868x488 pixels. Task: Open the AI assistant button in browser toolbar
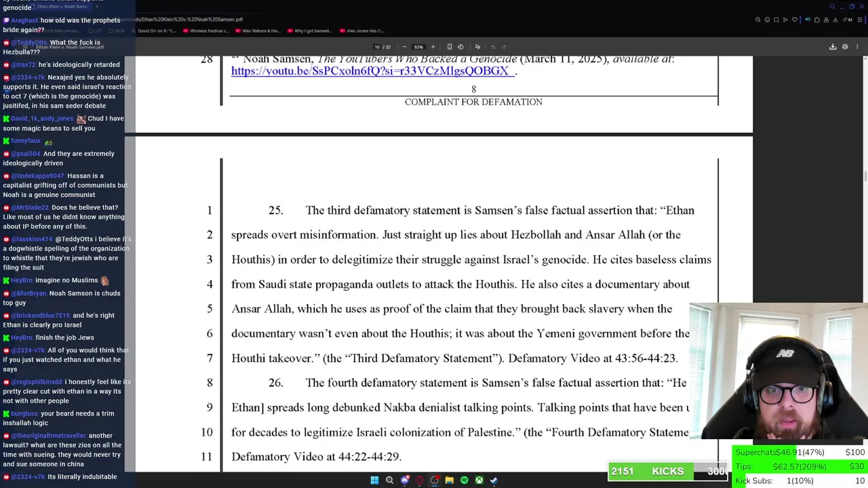point(848,20)
